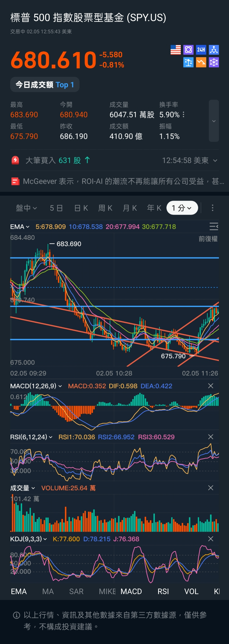Tap the 大筆買入 631 股 alert
Screen dimensions: 229x644
coord(58,160)
